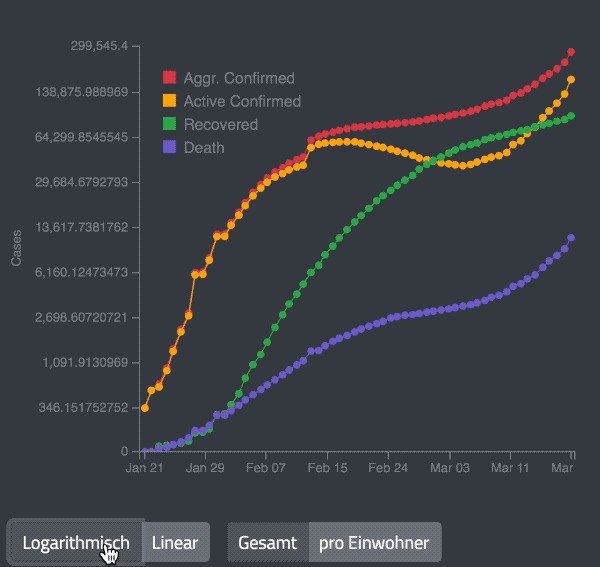
Task: Click the last purple Death data point
Action: (571, 238)
